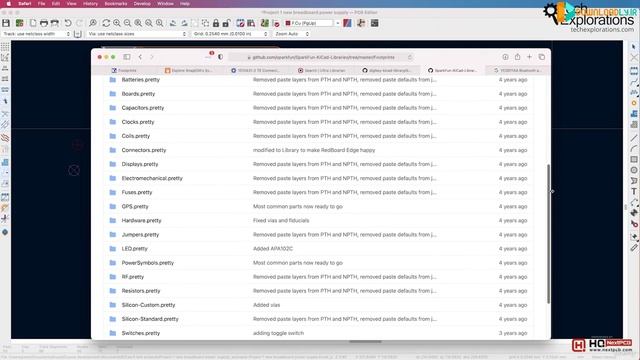The width and height of the screenshot is (640, 360).
Task: Open the Grid size dropdown
Action: (x=230, y=34)
